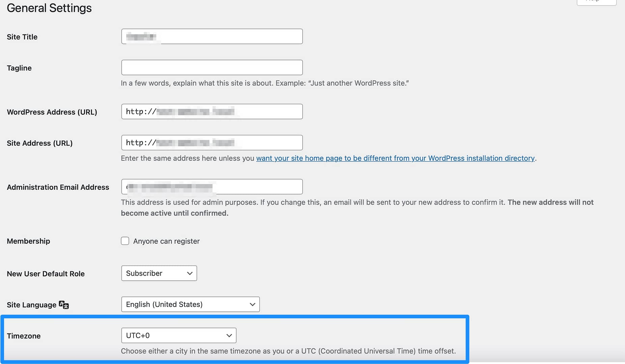This screenshot has height=364, width=625.
Task: Click the WordPress Address URL field
Action: coord(212,112)
